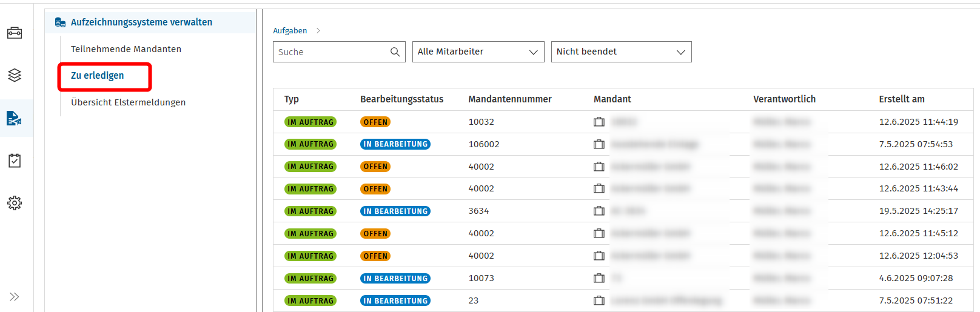980x312 pixels.
Task: Select the document send icon in sidebar
Action: [15, 118]
